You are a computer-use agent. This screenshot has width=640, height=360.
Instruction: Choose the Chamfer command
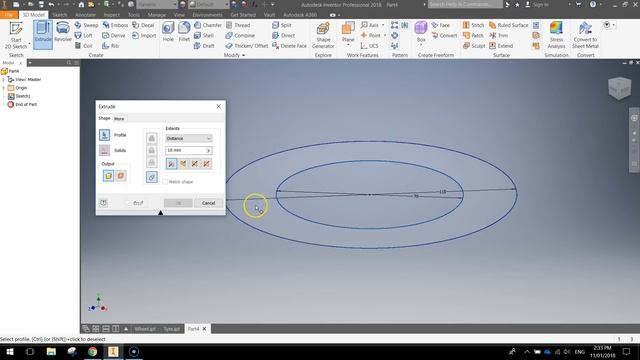208,25
